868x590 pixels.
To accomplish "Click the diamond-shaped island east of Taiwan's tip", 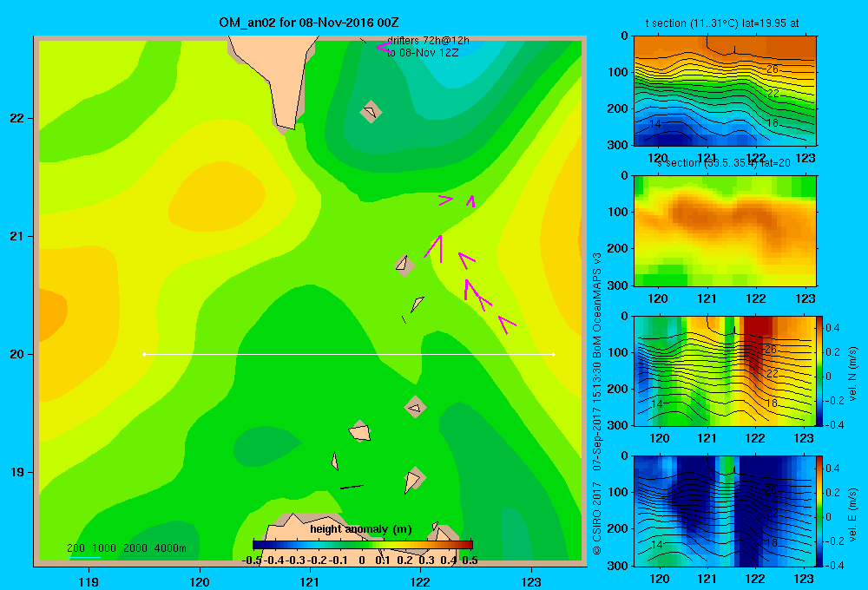I will (371, 112).
